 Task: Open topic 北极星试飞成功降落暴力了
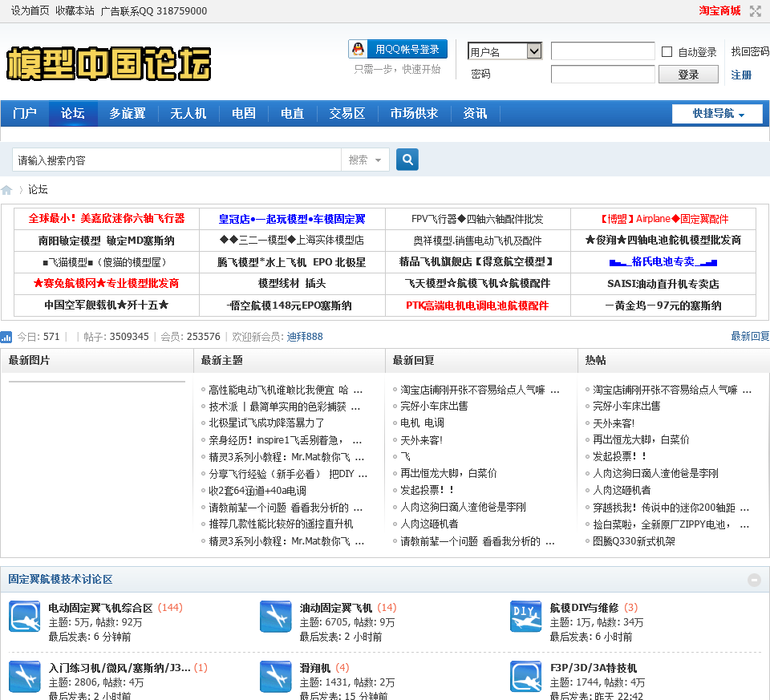pyautogui.click(x=266, y=423)
